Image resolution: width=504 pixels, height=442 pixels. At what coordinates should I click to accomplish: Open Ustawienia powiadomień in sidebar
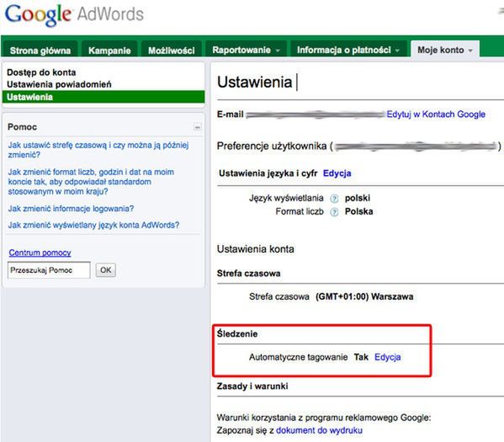59,84
